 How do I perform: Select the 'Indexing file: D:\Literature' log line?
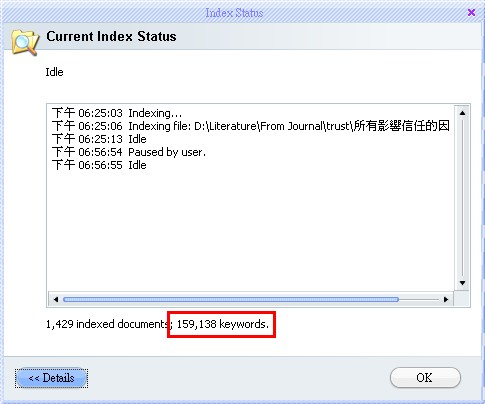click(x=251, y=126)
